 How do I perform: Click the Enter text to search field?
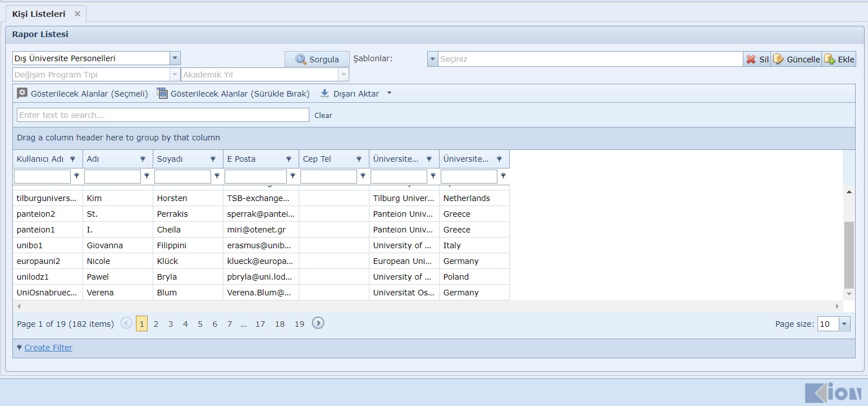163,115
